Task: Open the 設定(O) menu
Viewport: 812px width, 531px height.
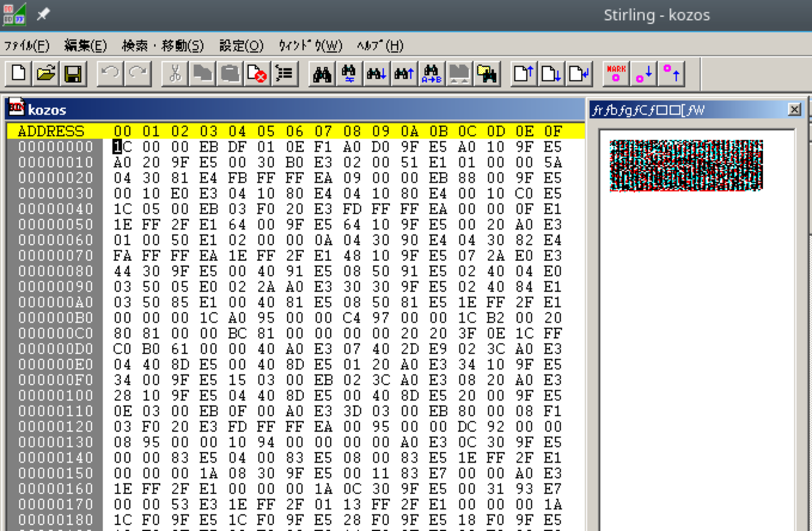Action: click(x=241, y=46)
